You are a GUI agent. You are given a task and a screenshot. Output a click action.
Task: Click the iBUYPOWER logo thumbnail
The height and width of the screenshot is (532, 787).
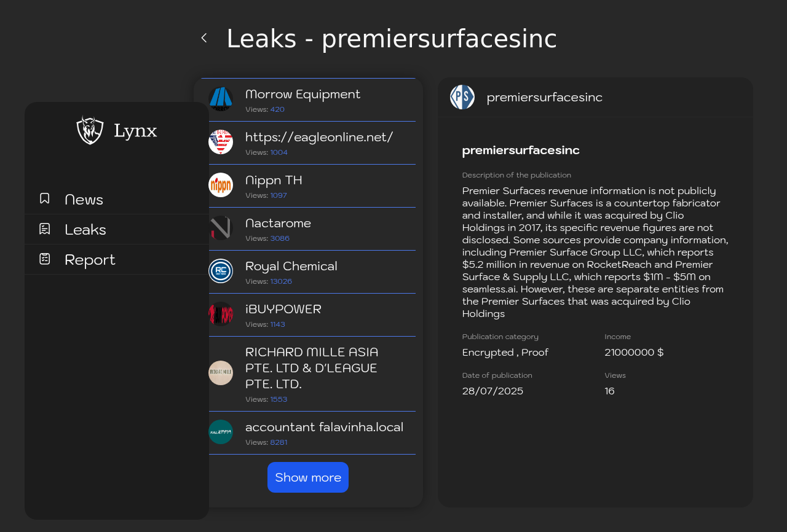(221, 314)
